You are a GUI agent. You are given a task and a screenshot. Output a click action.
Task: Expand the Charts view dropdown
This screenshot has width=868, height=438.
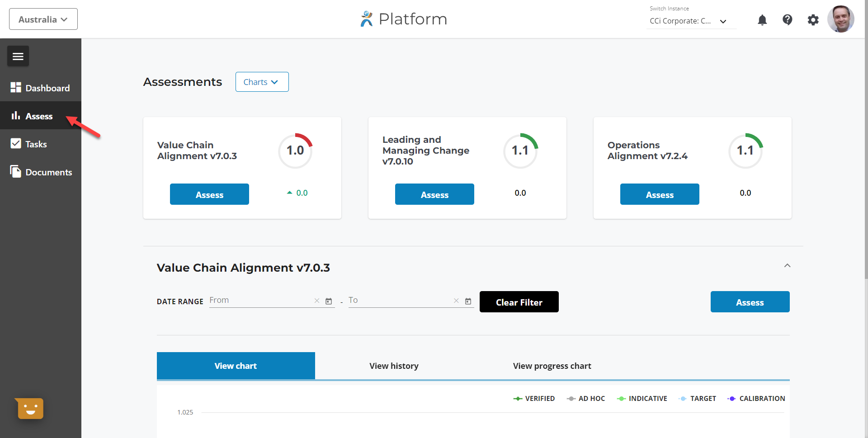262,82
